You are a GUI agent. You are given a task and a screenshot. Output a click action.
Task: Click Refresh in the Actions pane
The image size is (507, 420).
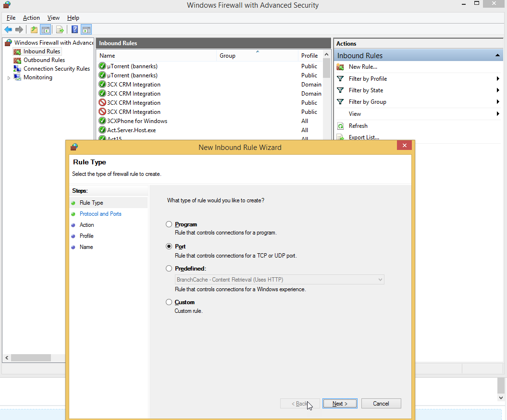[x=358, y=126]
